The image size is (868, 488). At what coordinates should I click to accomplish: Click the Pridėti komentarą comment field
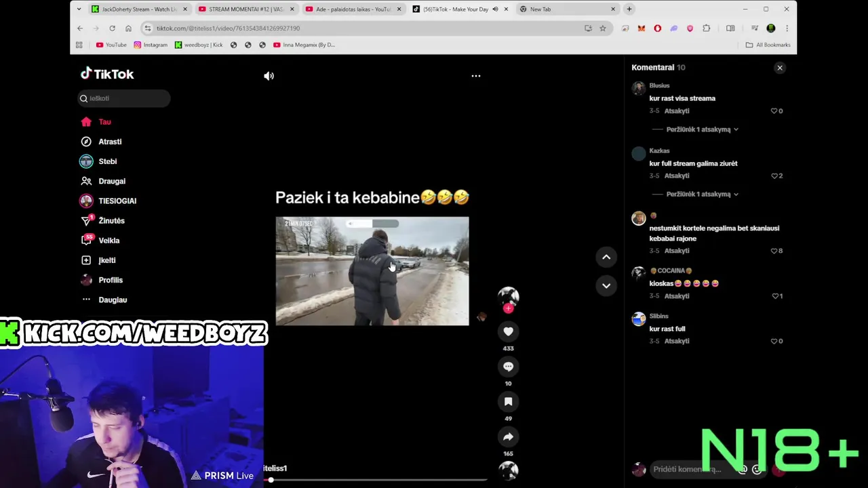tap(692, 469)
